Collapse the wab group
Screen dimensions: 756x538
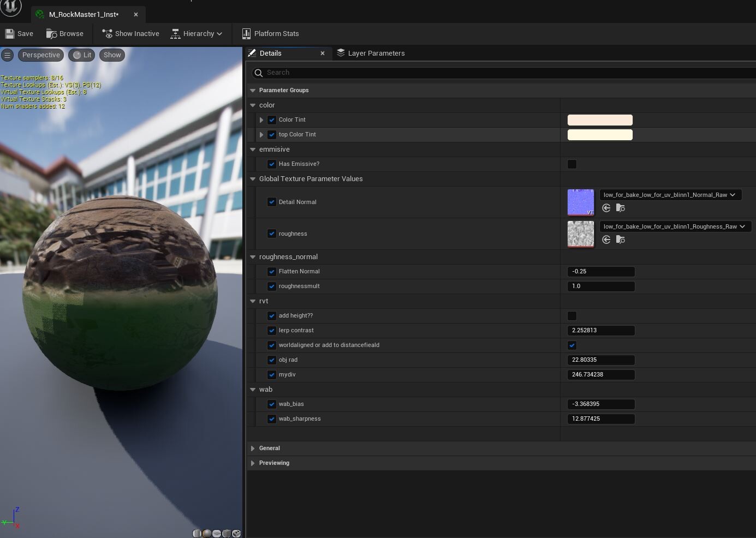tap(253, 390)
